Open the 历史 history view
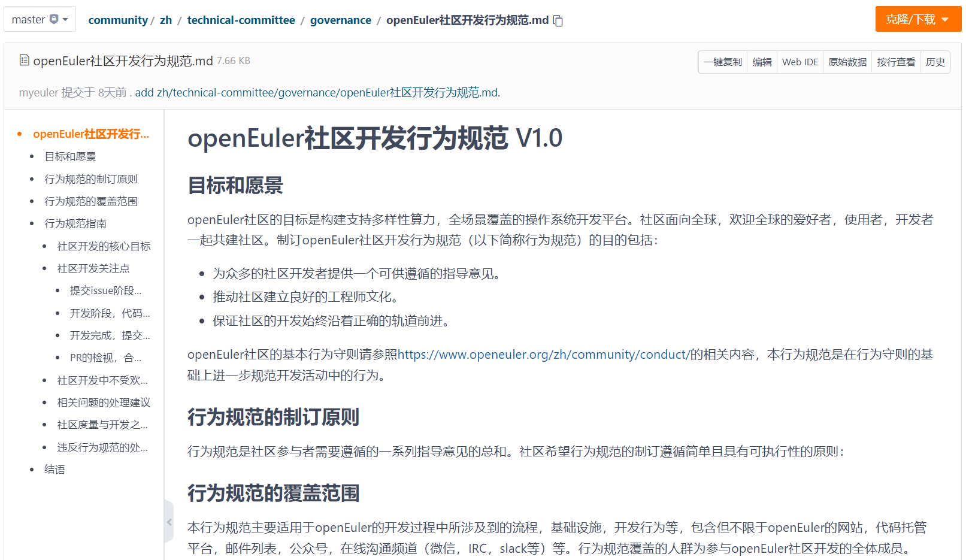 935,62
